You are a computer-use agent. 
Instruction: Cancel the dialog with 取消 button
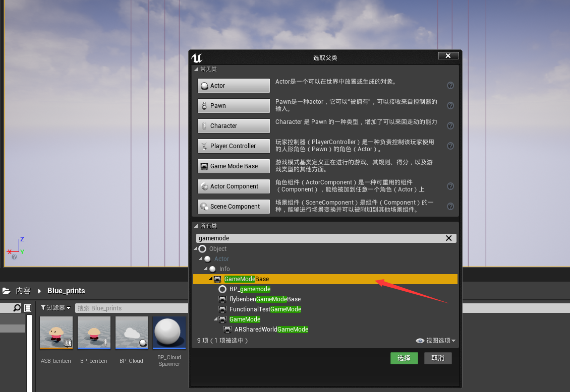tap(438, 358)
